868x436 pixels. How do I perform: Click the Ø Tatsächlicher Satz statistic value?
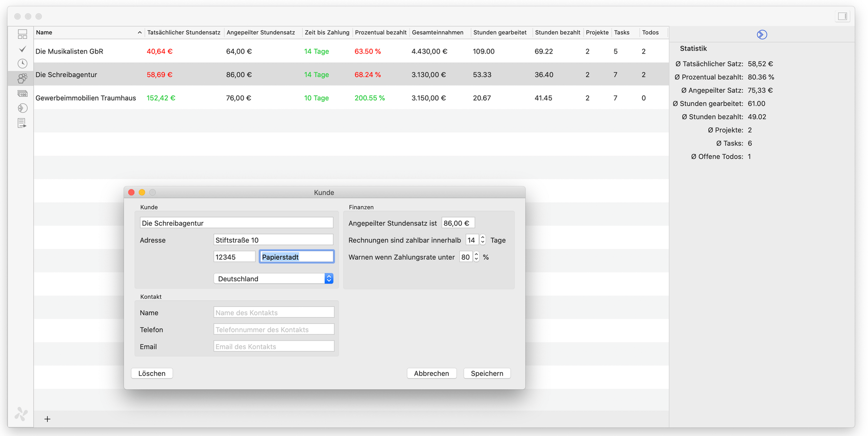(760, 64)
